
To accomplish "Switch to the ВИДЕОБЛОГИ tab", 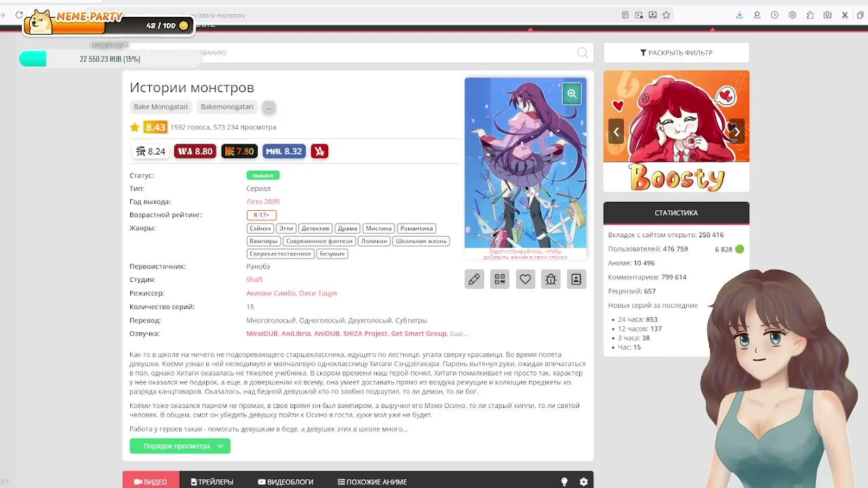I will (x=285, y=482).
